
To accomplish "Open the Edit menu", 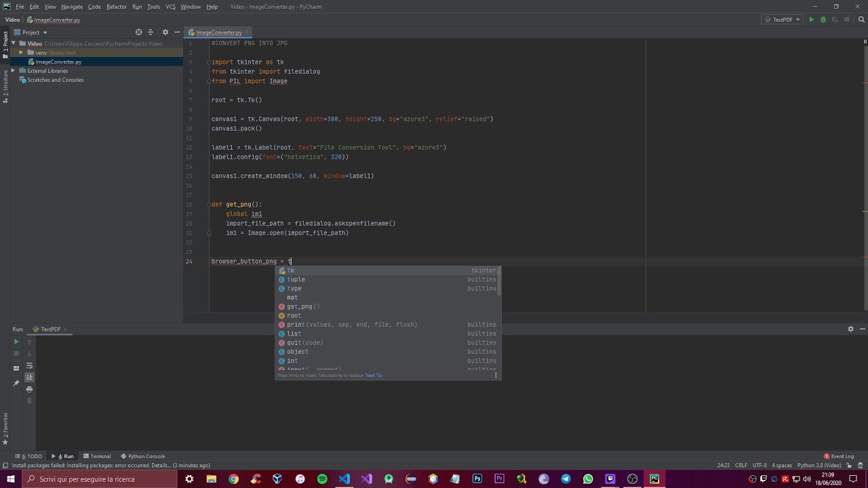I will [34, 7].
